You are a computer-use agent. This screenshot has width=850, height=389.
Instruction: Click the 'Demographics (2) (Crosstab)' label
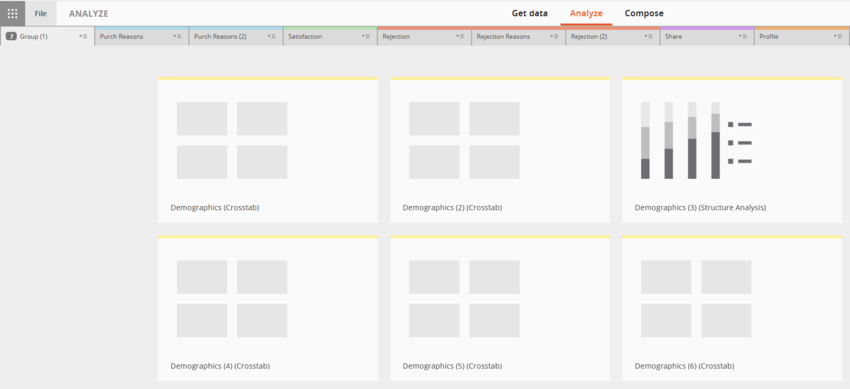tap(452, 208)
